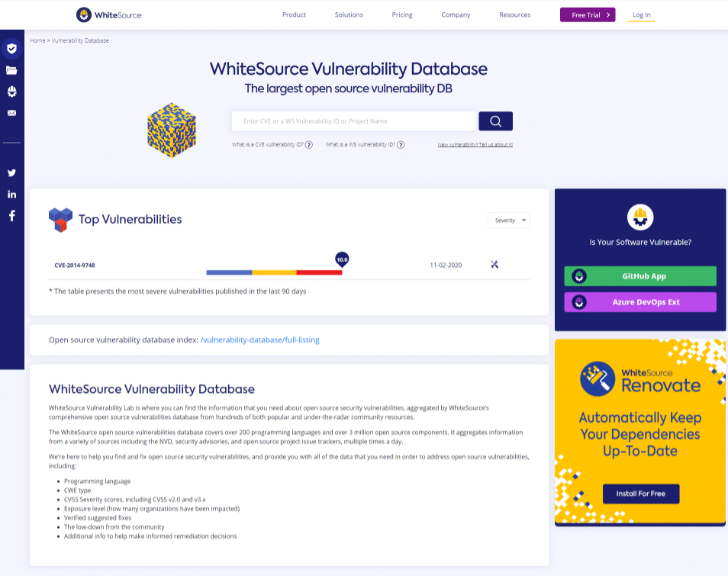
Task: Visit the LinkedIn sidebar icon
Action: coord(11,194)
